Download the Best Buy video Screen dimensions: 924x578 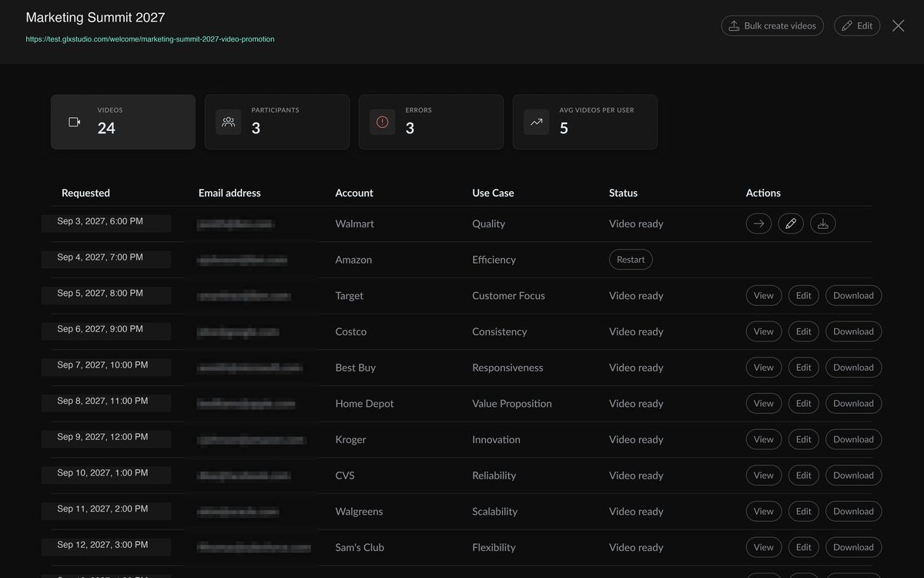[x=853, y=368]
